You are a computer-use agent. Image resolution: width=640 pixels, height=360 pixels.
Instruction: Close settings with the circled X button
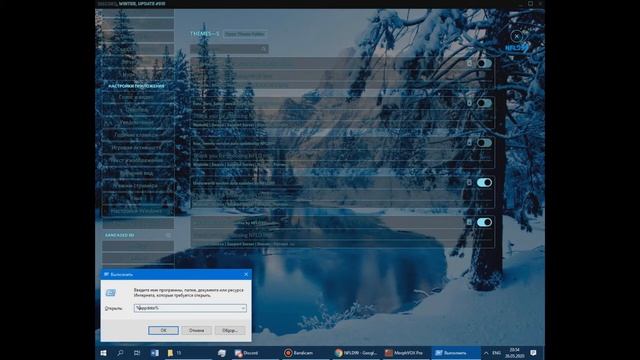point(517,36)
